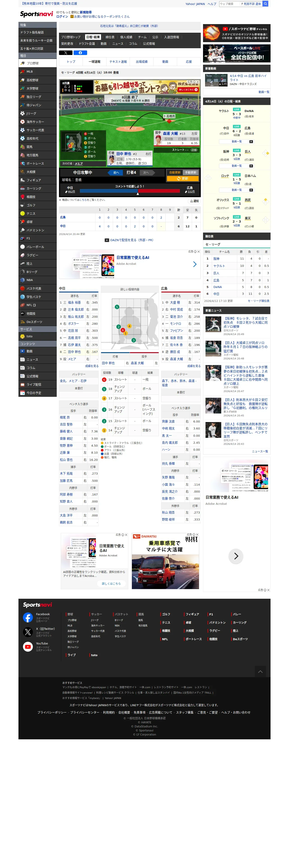This screenshot has height=868, width=289.
Task: Open テニス in the sidebar
Action: pyautogui.click(x=37, y=213)
